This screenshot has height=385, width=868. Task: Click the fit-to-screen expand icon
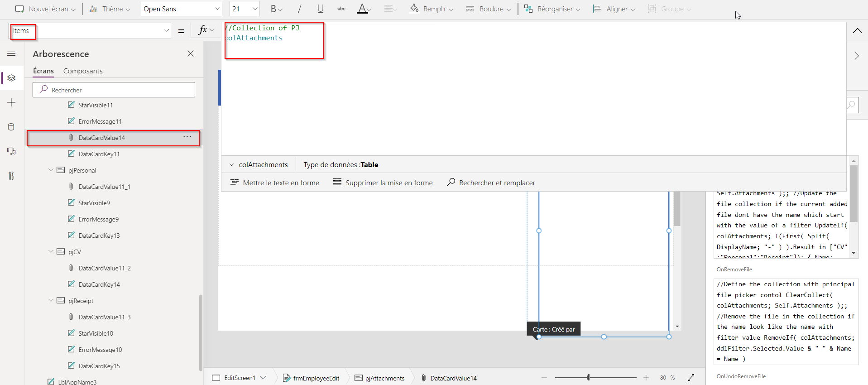[691, 378]
